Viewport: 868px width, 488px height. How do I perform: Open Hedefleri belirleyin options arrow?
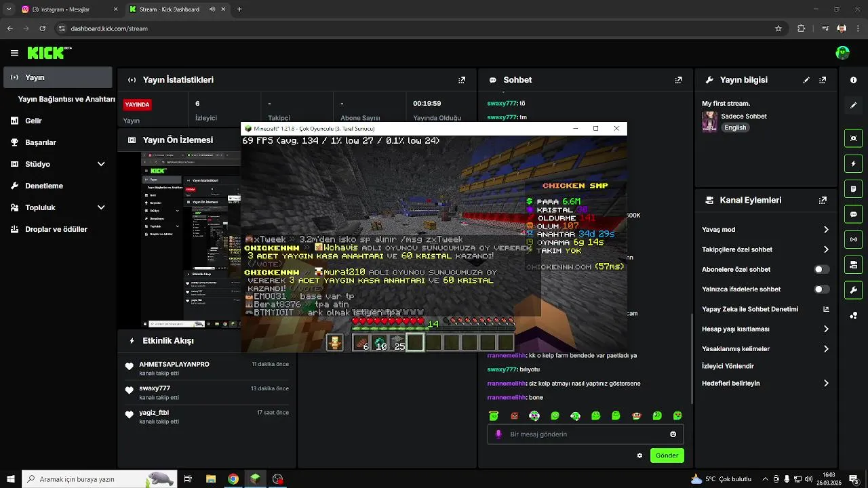(826, 383)
